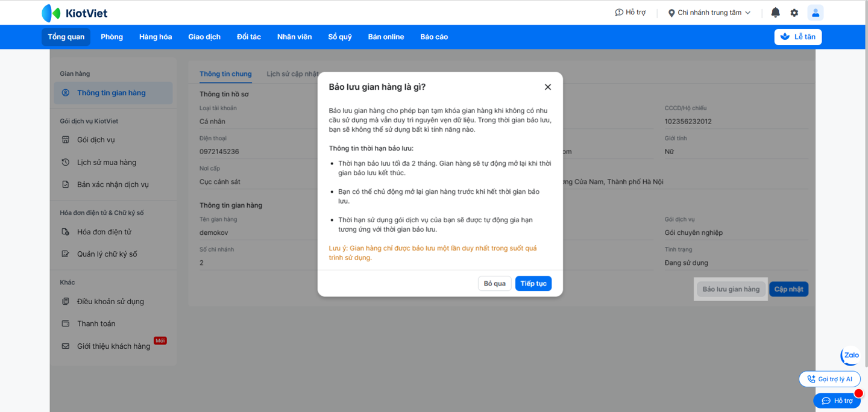Open the Hàng hóa menu
The width and height of the screenshot is (868, 412).
tap(156, 37)
